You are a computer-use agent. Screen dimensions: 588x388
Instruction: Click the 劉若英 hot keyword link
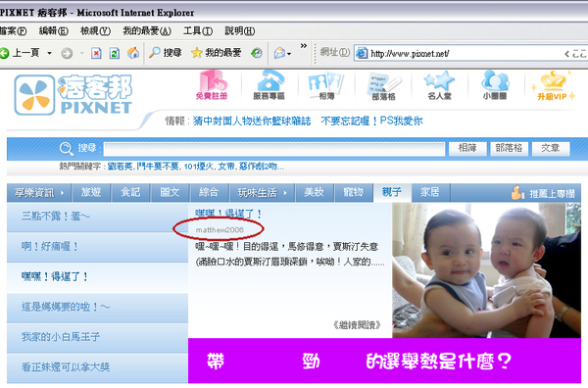pos(120,166)
